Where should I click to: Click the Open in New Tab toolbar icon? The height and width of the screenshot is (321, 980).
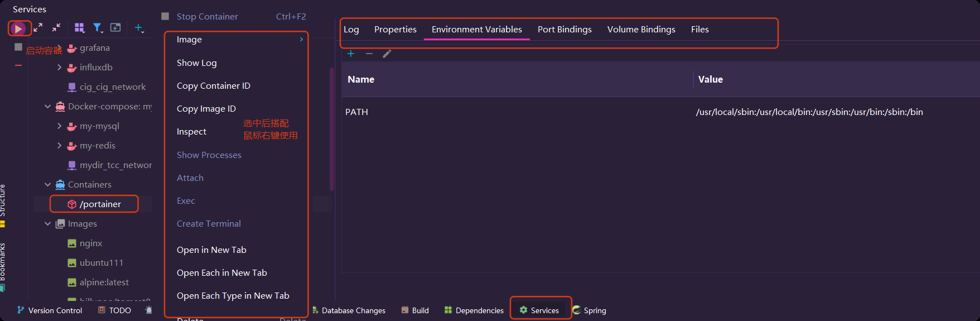pos(115,27)
